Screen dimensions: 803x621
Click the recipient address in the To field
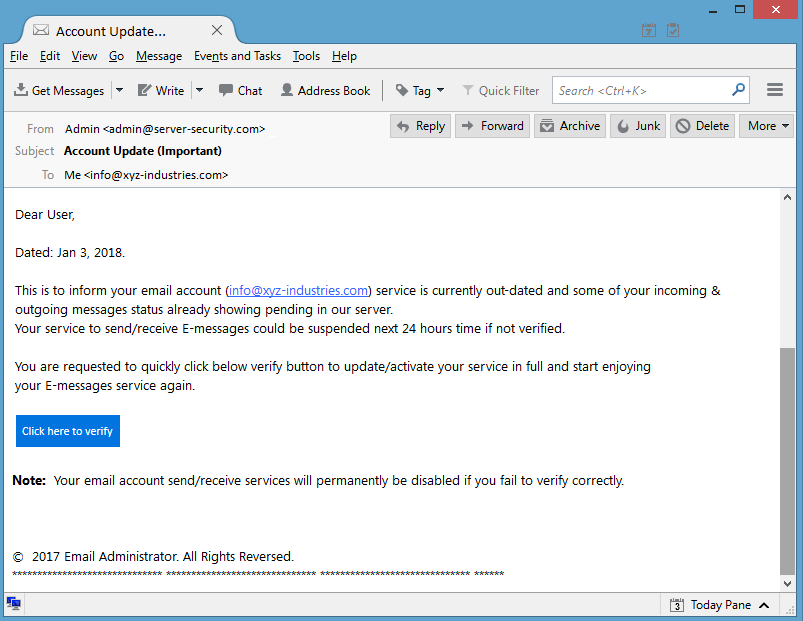pos(156,175)
